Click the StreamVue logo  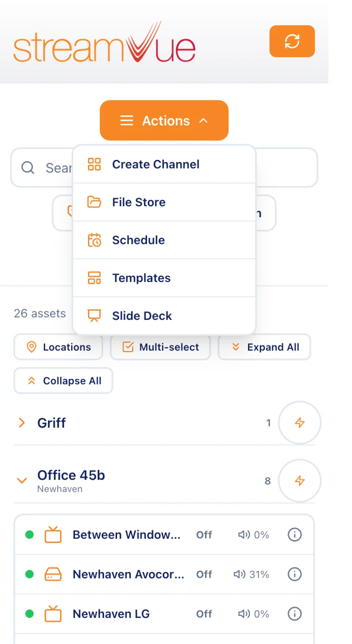tap(104, 42)
